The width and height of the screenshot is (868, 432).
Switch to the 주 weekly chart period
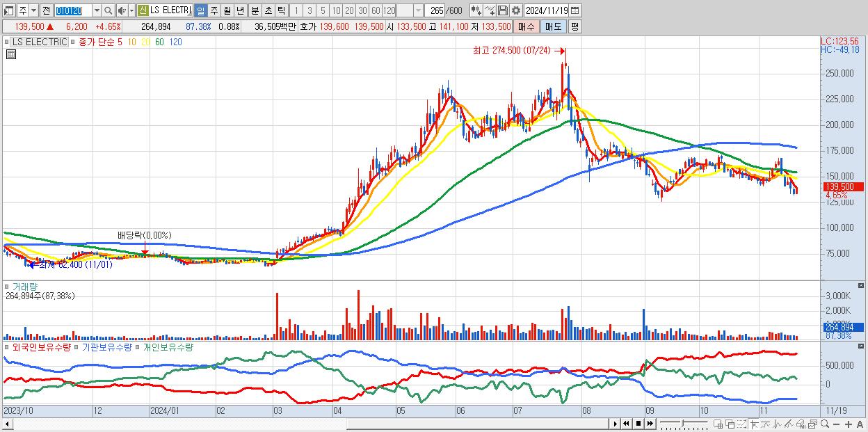pos(214,10)
